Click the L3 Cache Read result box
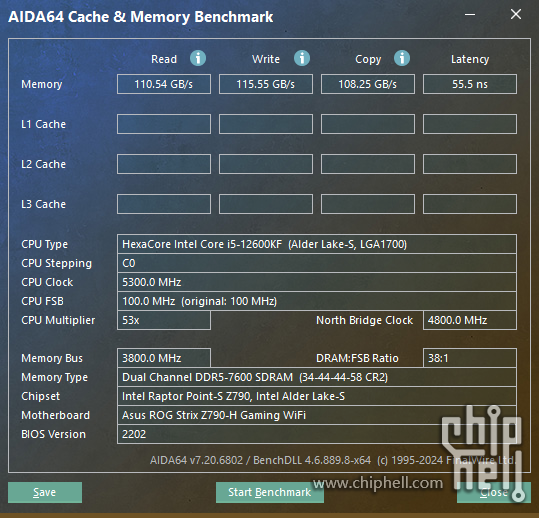The image size is (539, 518). [164, 204]
